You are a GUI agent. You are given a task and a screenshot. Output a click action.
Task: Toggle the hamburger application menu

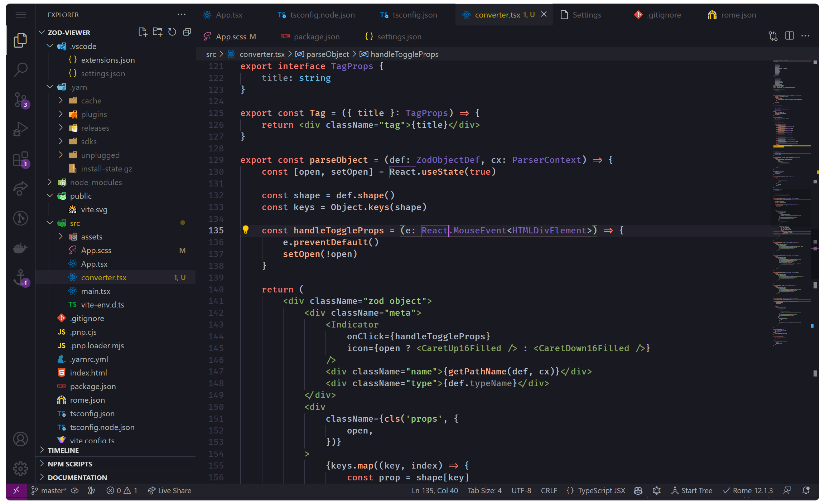20,15
